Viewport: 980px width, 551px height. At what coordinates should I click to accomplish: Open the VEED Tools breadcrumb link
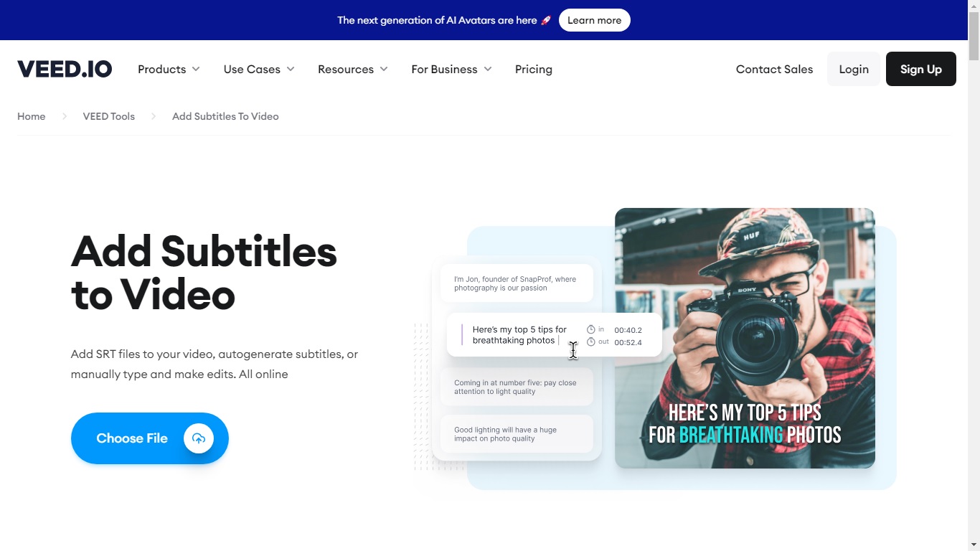click(x=108, y=116)
